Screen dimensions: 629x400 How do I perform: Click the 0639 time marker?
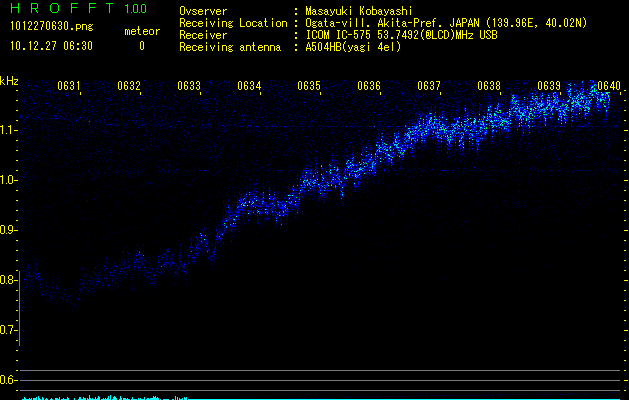pyautogui.click(x=549, y=86)
